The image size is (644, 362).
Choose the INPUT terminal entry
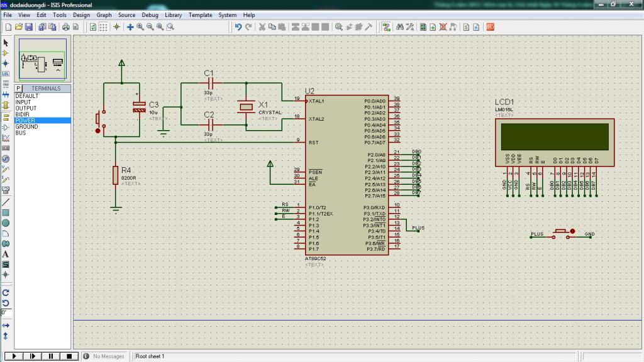tap(23, 102)
